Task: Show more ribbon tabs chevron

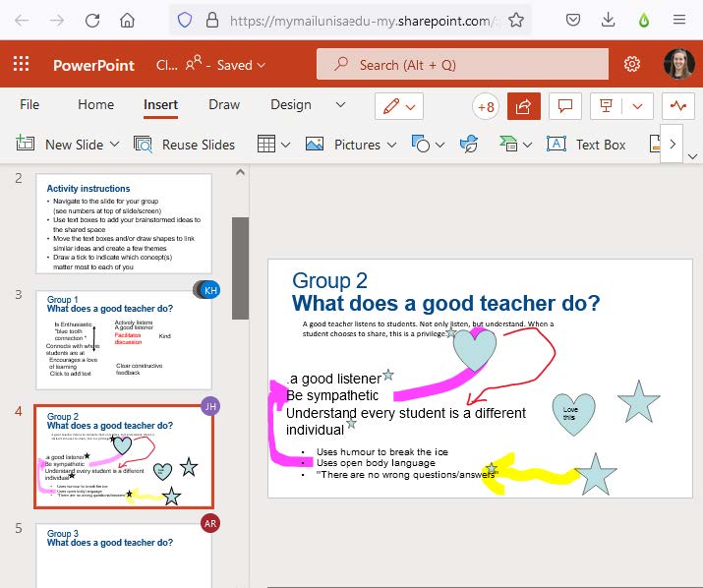Action: (340, 105)
